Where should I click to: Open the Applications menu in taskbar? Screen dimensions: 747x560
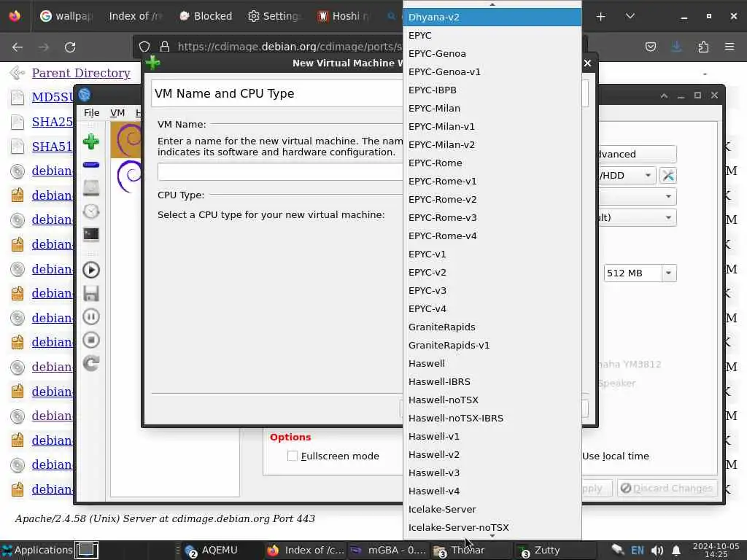click(37, 550)
